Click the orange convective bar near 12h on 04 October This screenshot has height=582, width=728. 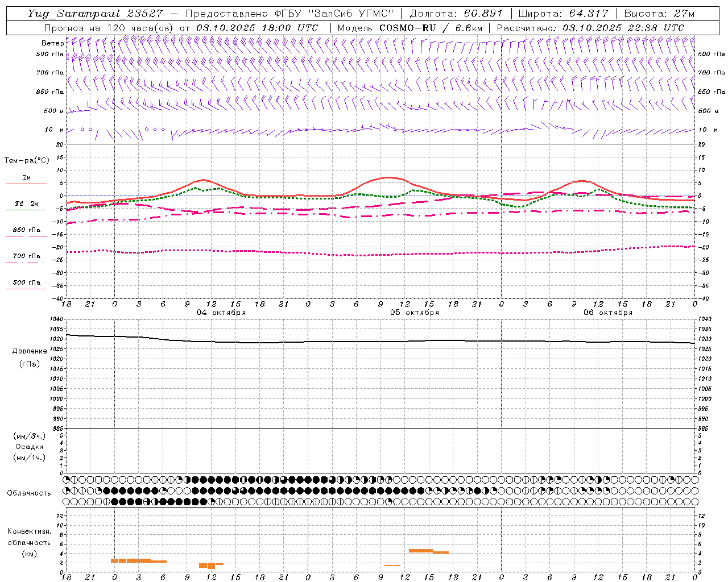click(x=211, y=565)
